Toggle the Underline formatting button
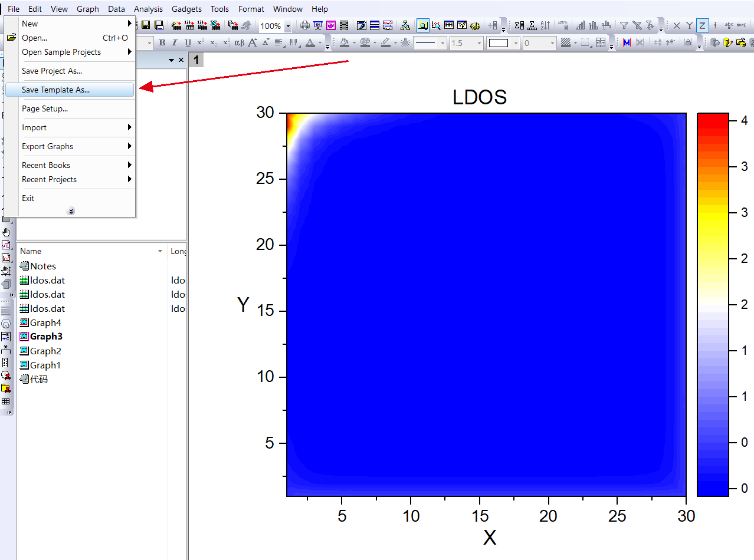 [188, 43]
